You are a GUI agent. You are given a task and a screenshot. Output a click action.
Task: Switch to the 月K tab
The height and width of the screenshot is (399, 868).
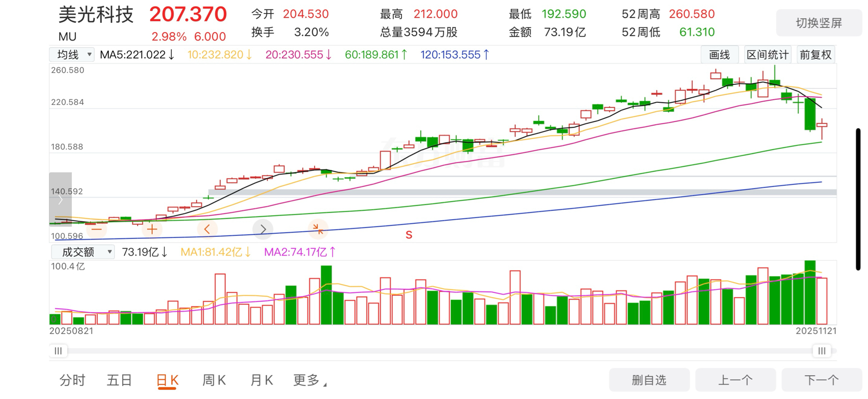tap(262, 380)
